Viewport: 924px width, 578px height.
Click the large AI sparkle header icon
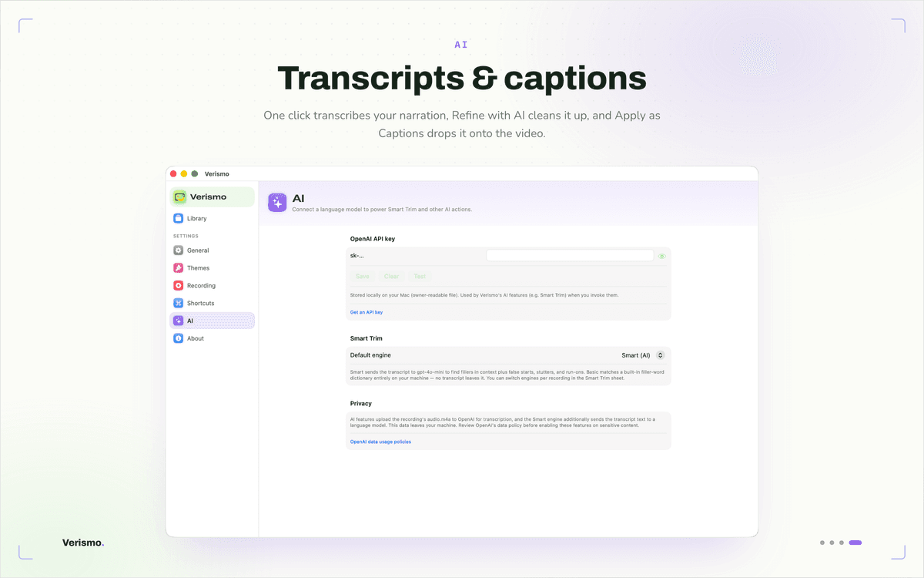(277, 203)
